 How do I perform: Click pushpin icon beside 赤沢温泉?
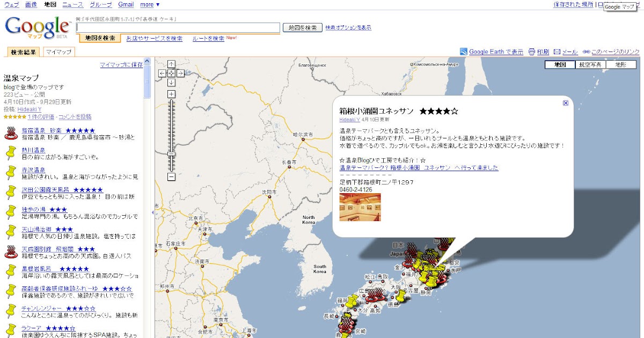(x=10, y=173)
